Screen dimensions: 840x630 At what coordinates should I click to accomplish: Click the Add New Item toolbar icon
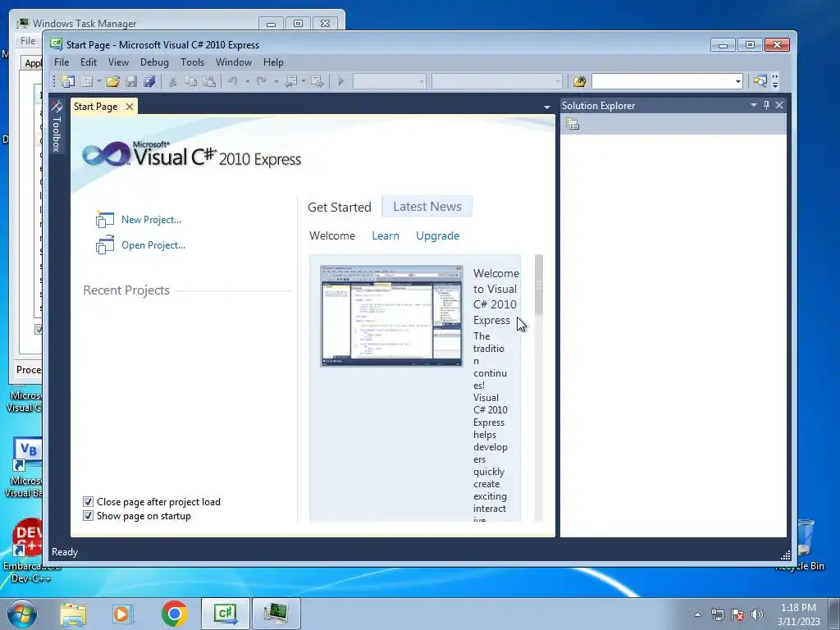coord(86,81)
